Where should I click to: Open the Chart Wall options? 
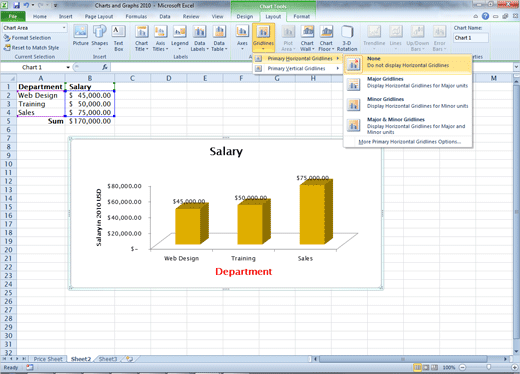[x=307, y=38]
